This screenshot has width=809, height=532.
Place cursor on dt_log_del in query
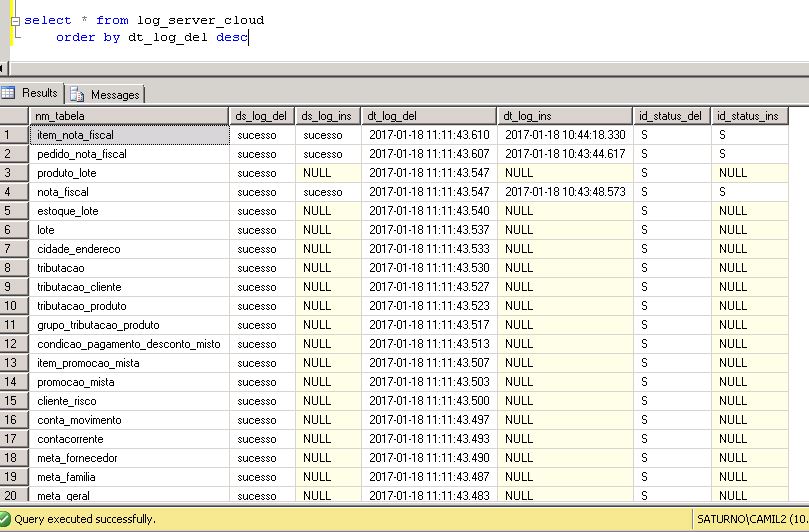click(x=168, y=38)
